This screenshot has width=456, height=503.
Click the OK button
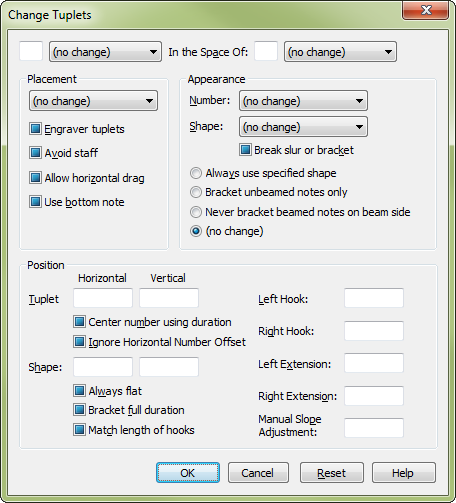pos(188,473)
